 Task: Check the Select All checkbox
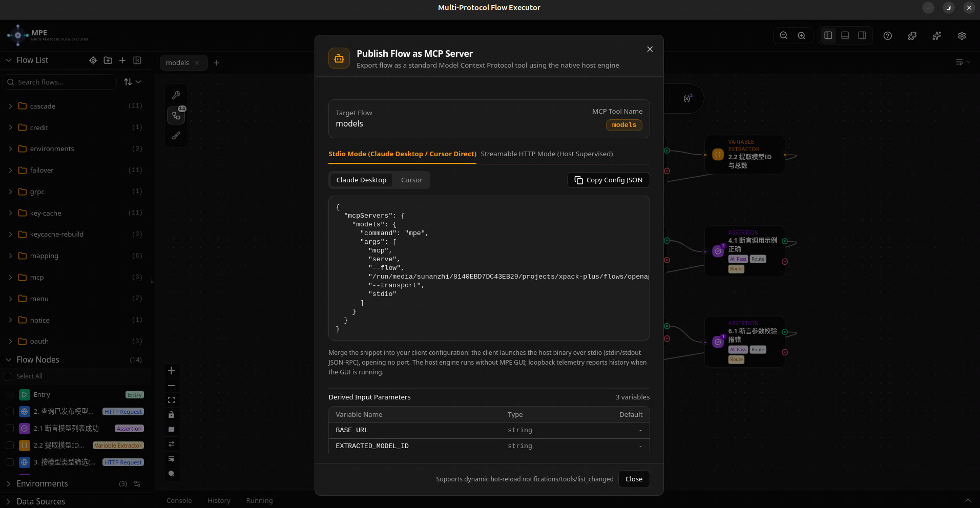click(x=8, y=376)
